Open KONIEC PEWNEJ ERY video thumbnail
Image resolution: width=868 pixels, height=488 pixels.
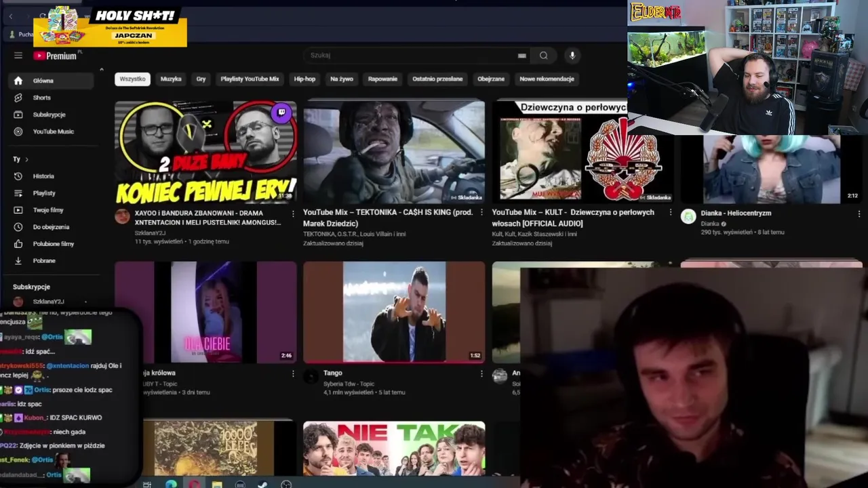(x=205, y=152)
